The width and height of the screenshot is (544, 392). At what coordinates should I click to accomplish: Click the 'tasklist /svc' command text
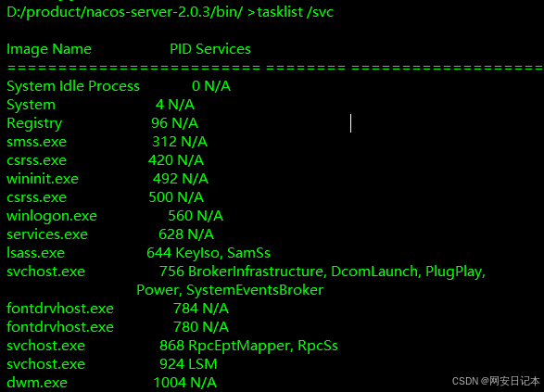pos(296,12)
